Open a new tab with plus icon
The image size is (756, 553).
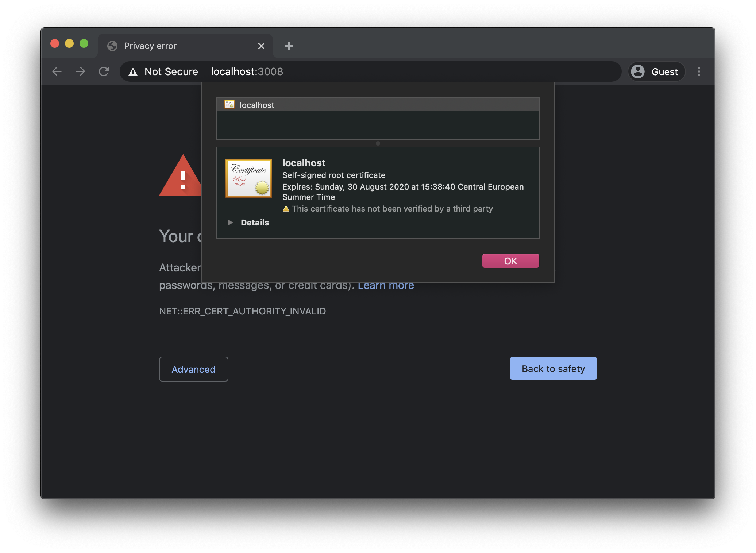click(x=289, y=46)
